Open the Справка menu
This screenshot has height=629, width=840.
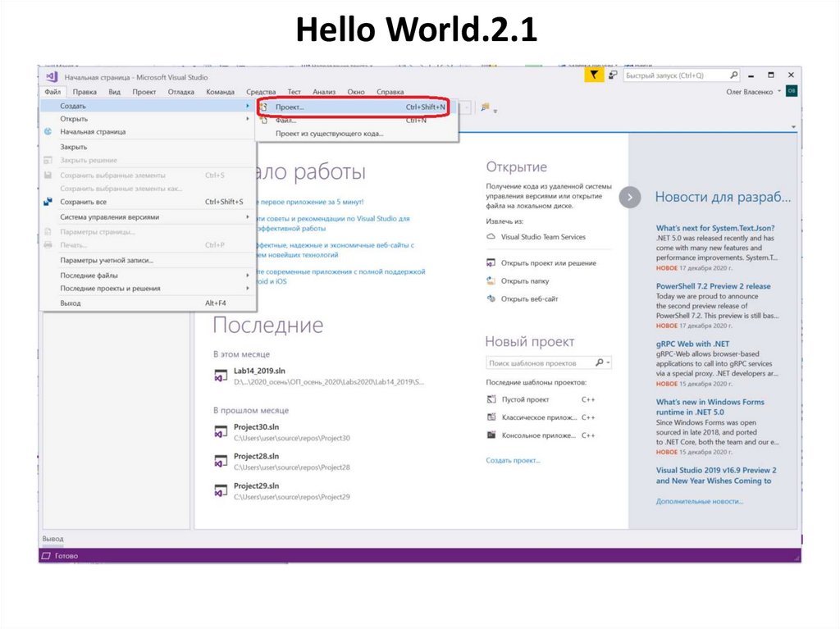390,92
